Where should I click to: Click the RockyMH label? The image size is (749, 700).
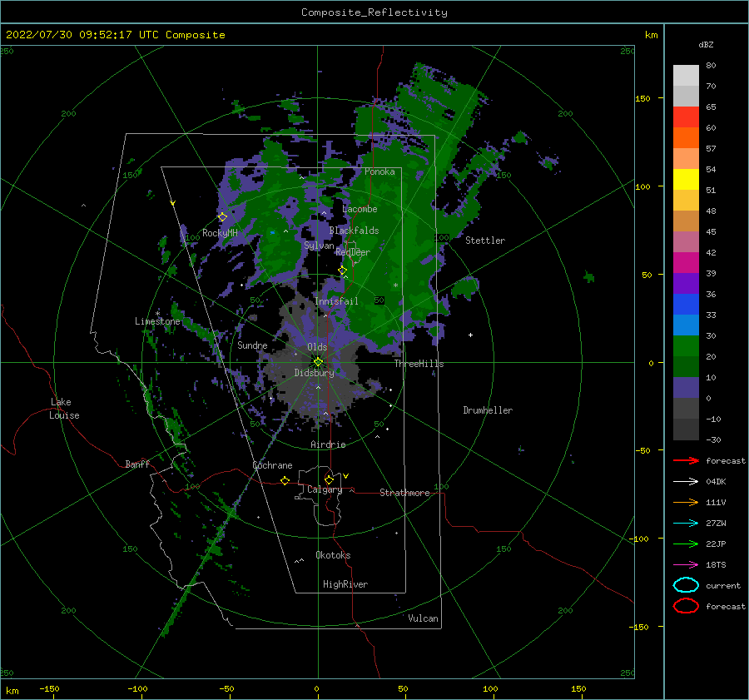point(220,234)
